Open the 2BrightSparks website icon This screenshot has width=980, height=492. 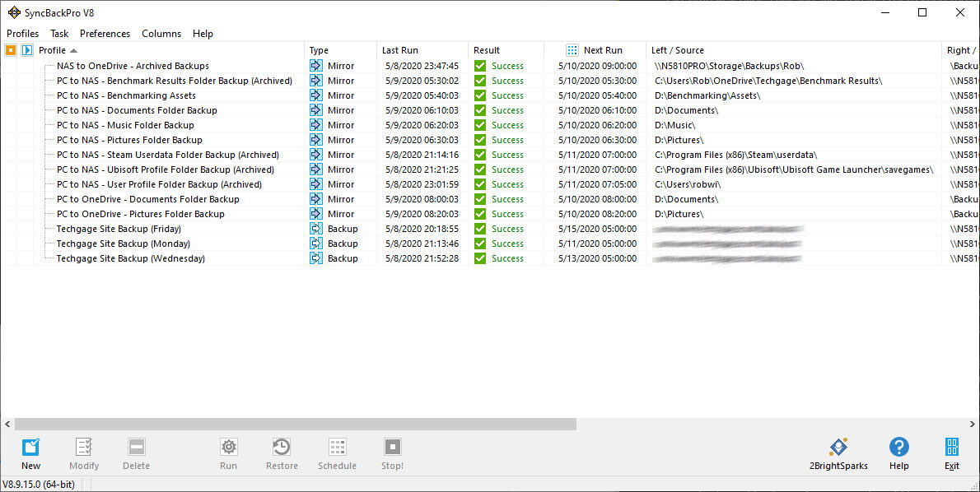(x=838, y=448)
